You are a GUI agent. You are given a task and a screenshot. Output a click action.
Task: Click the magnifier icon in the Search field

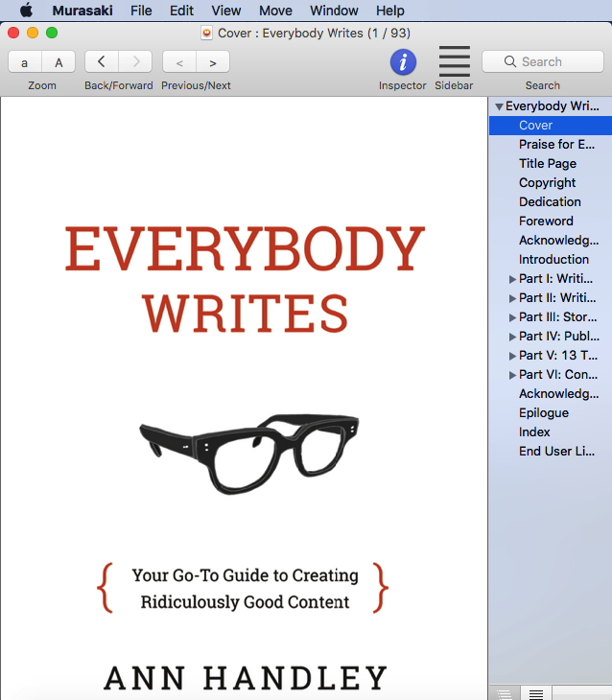pyautogui.click(x=509, y=61)
